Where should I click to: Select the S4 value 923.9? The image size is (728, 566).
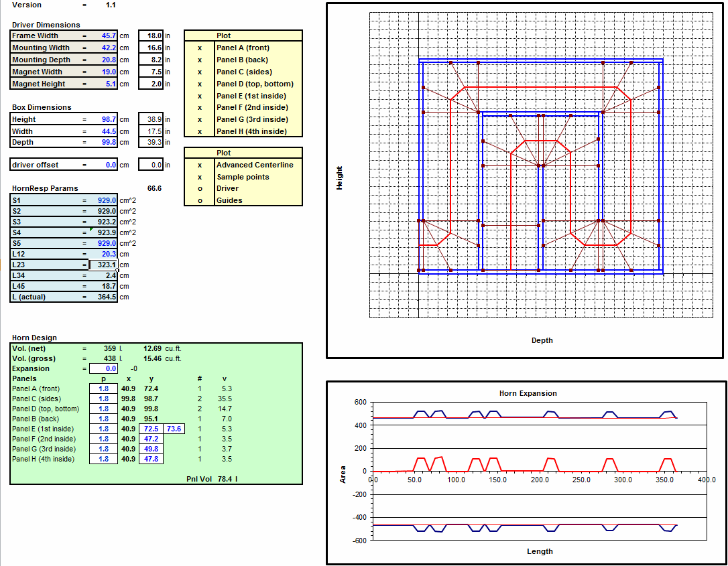pos(103,232)
